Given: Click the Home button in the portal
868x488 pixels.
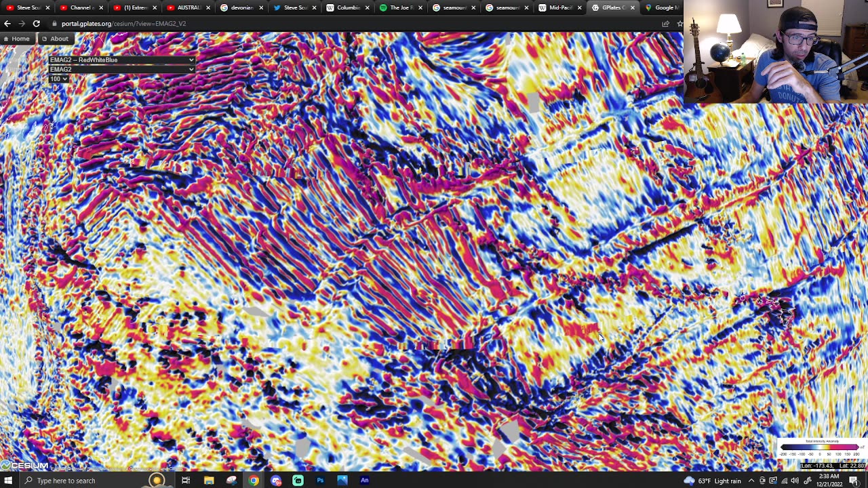Looking at the screenshot, I should pyautogui.click(x=16, y=39).
